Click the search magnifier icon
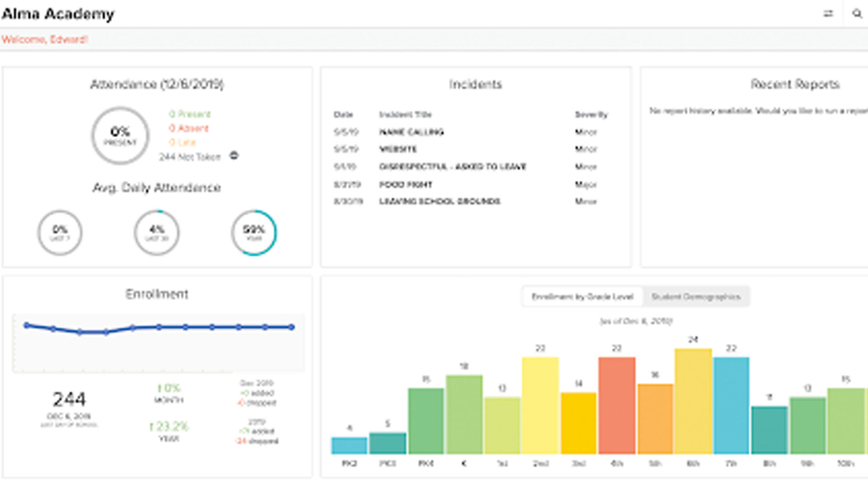Image resolution: width=868 pixels, height=488 pixels. click(857, 14)
